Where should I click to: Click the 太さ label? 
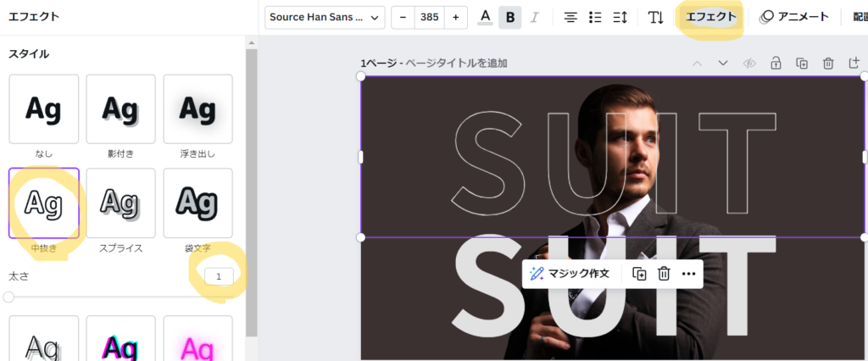coord(19,276)
